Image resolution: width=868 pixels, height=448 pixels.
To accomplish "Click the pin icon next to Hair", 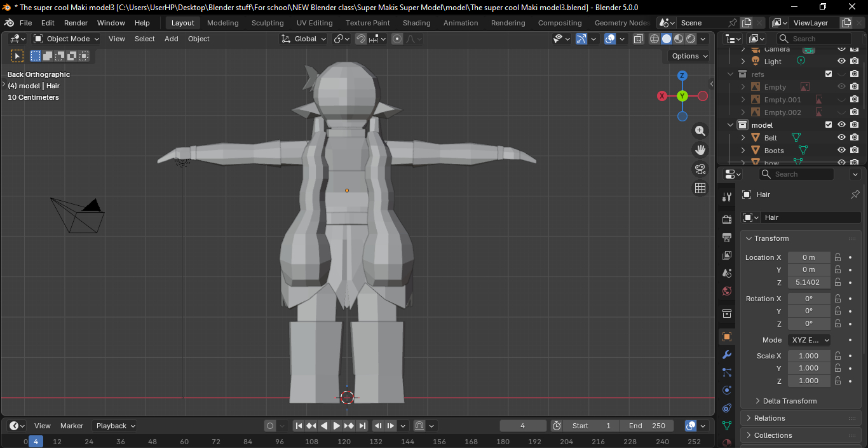I will [855, 194].
